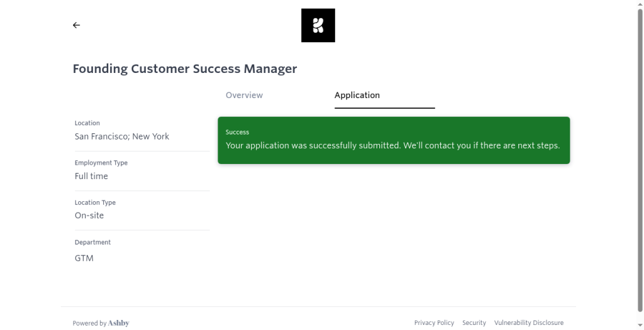Screen dimensions: 644x330
Task: Click the vertical scrollbar thumb
Action: pos(640,160)
